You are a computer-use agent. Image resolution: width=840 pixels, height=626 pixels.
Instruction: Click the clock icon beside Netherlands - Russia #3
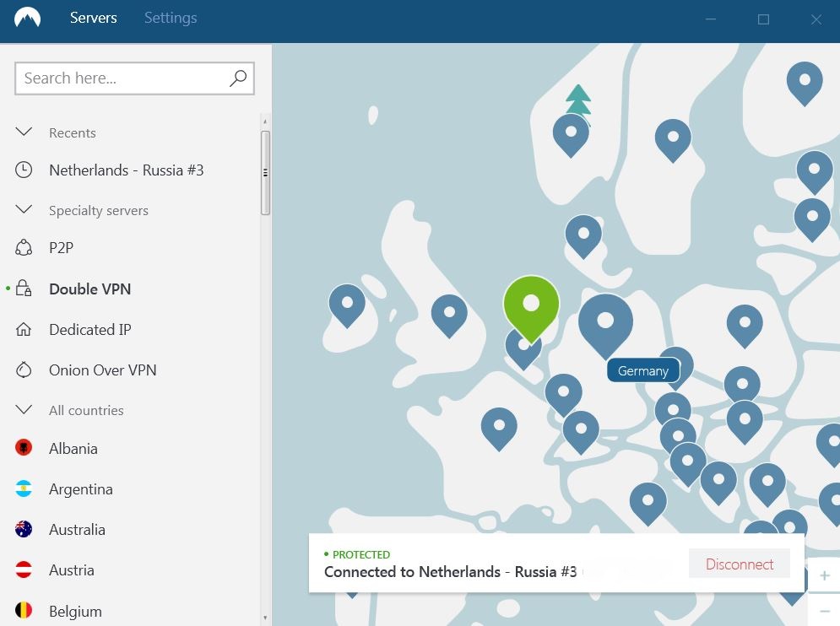pos(24,170)
